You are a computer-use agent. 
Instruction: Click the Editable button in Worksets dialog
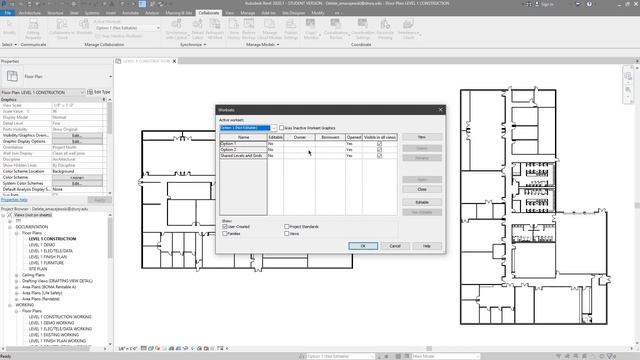tap(422, 202)
